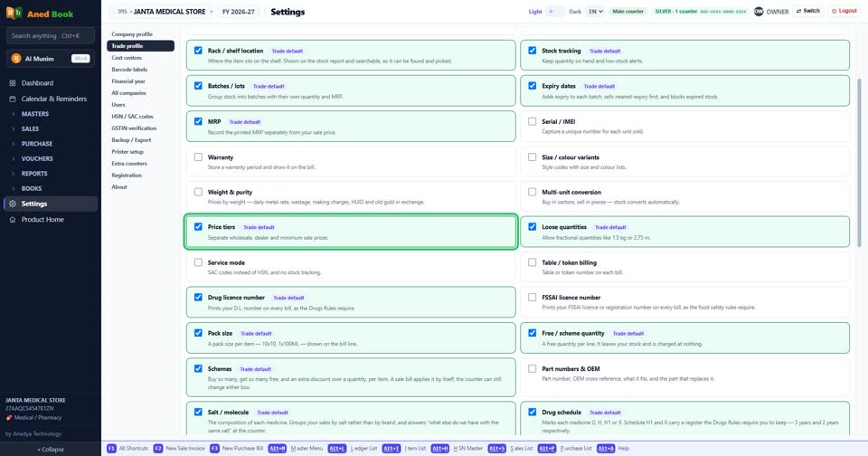Toggle the Light/Dark theme switch

tap(555, 11)
